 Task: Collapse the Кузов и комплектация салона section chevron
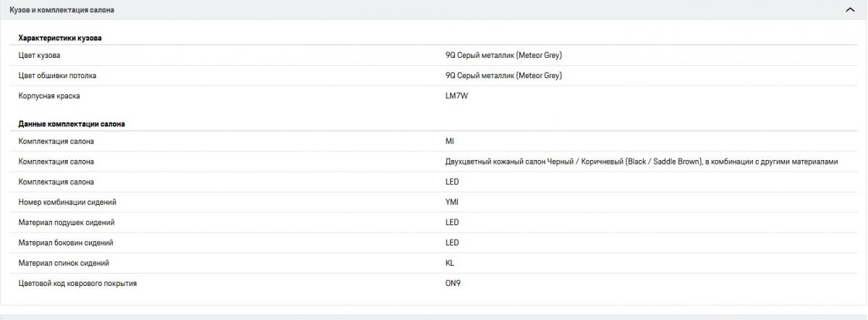click(850, 10)
